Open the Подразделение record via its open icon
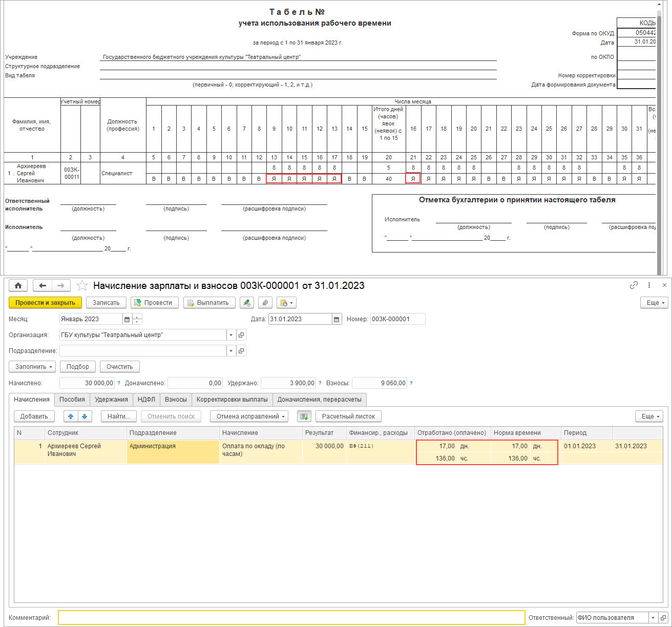The width and height of the screenshot is (672, 627). point(242,351)
